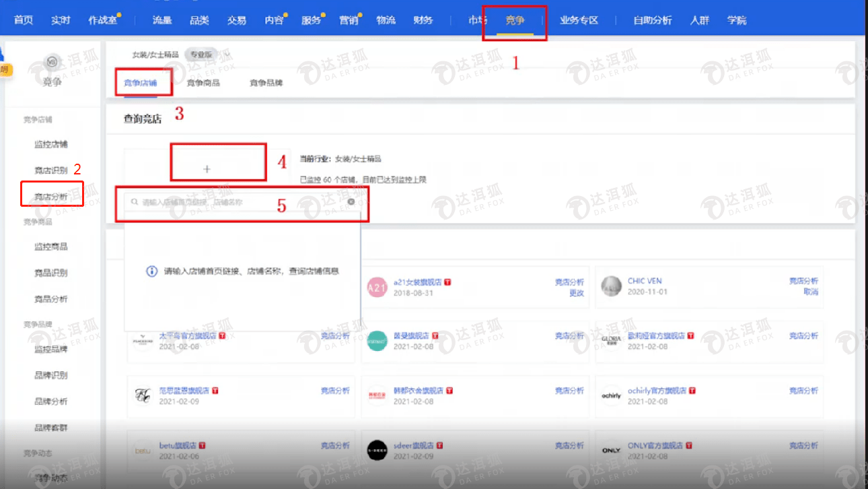
Task: Click the GLORIA 歌莉娅 brand logo
Action: pyautogui.click(x=613, y=341)
